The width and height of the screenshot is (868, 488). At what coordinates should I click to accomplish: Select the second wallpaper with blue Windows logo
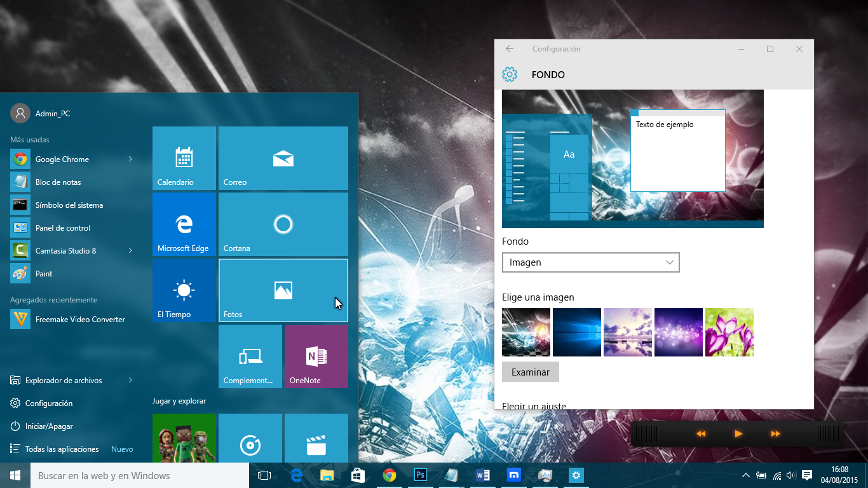tap(576, 332)
